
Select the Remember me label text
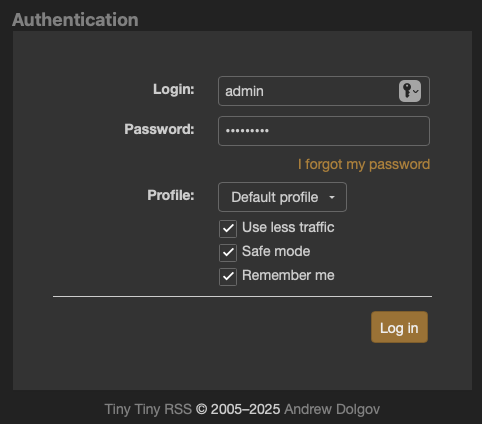point(288,275)
